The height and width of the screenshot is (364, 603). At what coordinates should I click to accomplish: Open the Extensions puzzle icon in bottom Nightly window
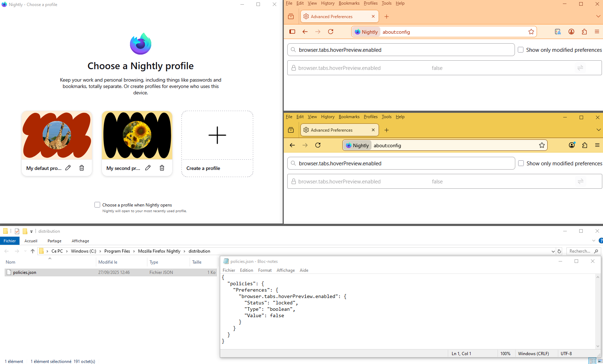point(585,145)
